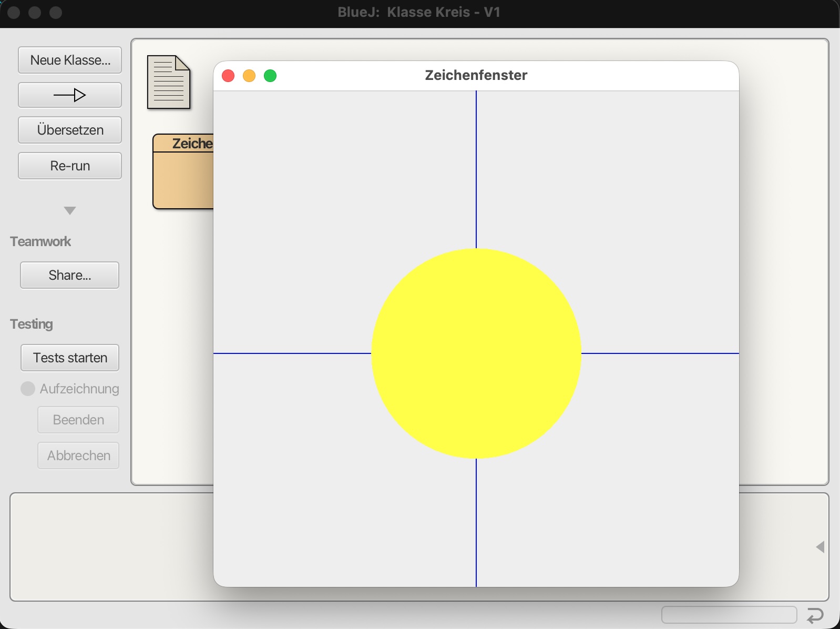Close the Zeichenfenster window
This screenshot has height=629, width=840.
point(228,76)
